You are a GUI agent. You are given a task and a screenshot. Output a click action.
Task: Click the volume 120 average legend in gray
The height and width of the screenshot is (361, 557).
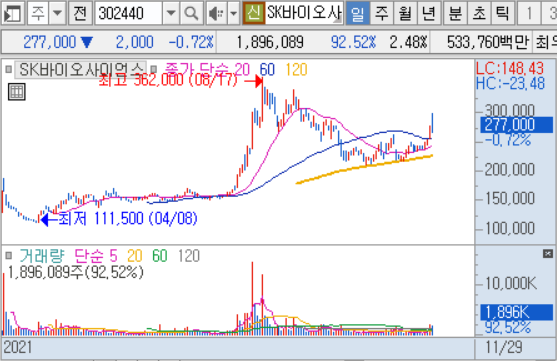189,256
